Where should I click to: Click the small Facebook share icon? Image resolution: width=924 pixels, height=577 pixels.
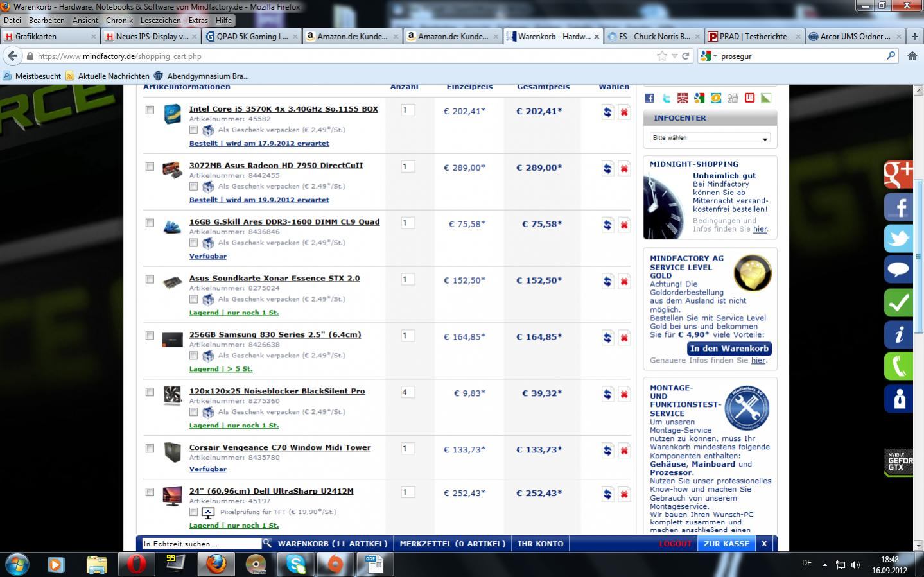click(x=649, y=98)
